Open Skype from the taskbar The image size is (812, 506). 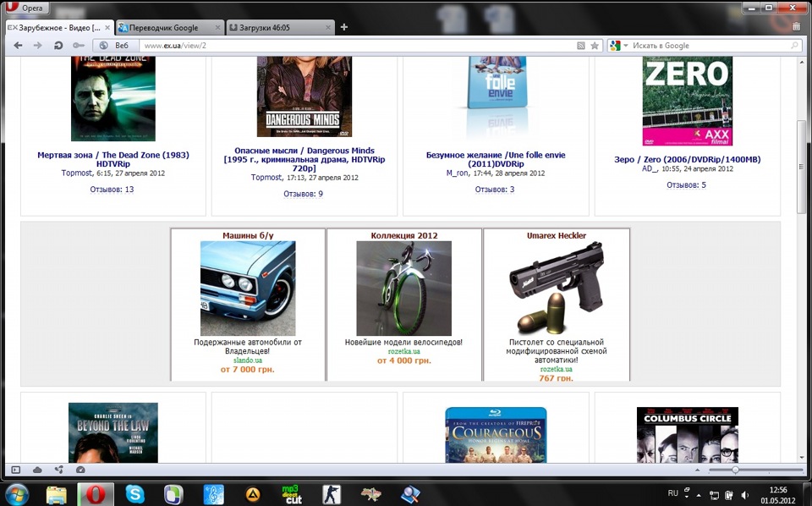tap(134, 495)
